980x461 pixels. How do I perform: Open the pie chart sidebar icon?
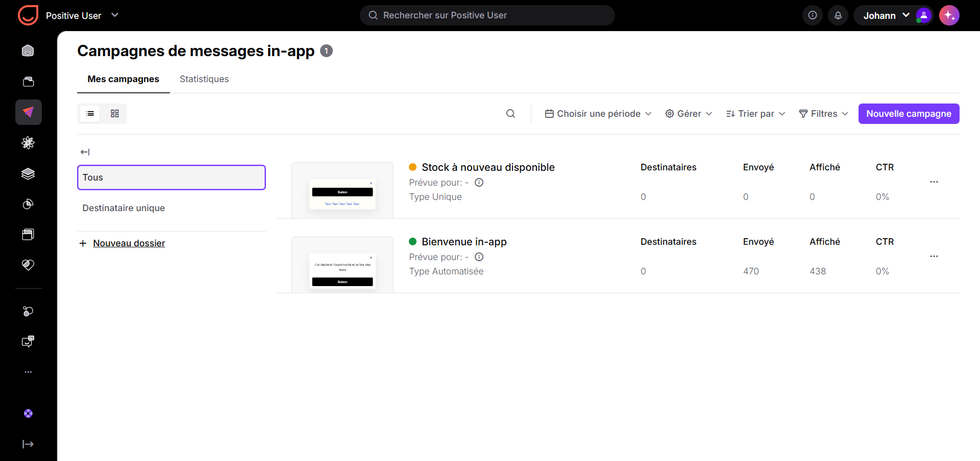(28, 204)
